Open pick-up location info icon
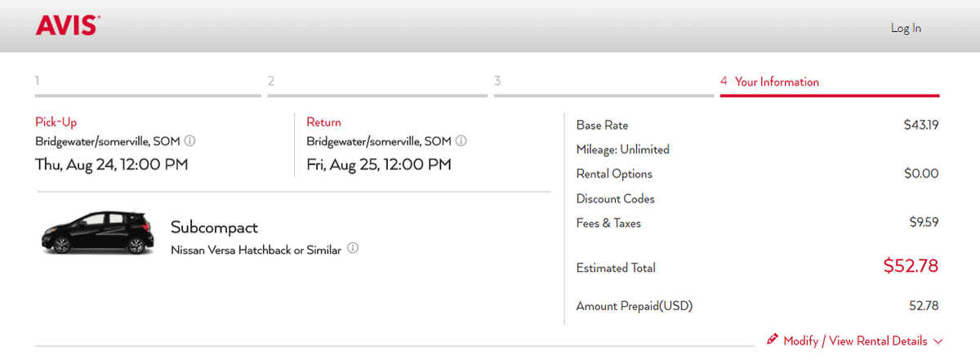Screen dimensions: 980x364 (x=189, y=141)
